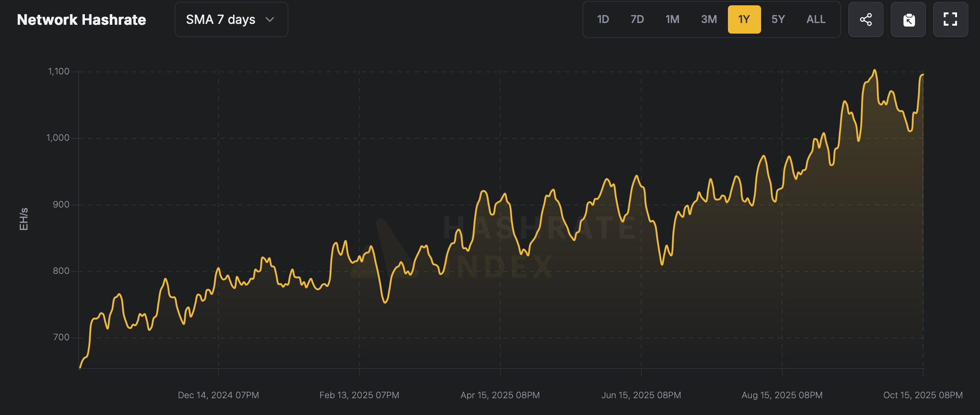980x415 pixels.
Task: Click the Network Hashrate title
Action: click(x=81, y=19)
